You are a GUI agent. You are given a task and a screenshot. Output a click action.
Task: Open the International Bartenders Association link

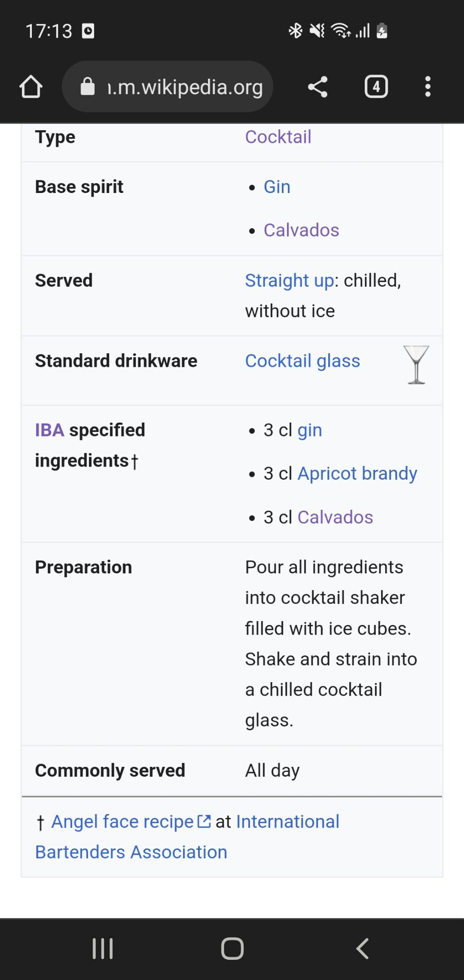(x=287, y=822)
